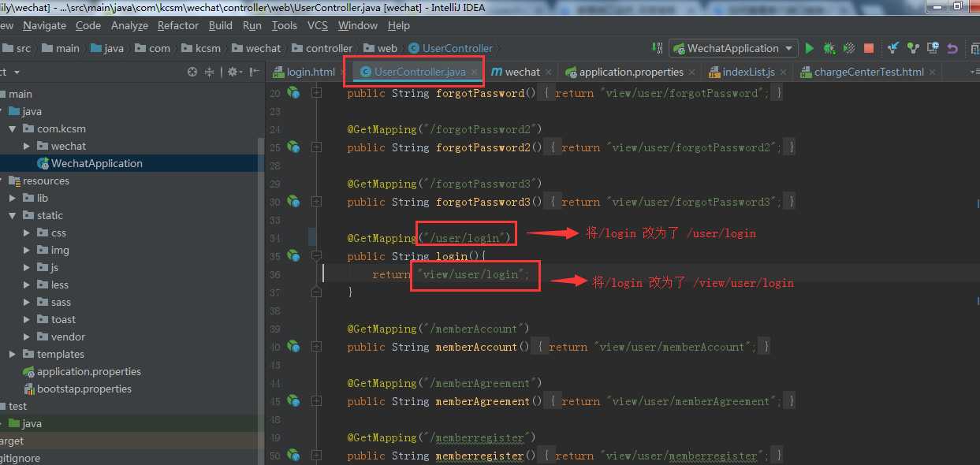980x465 pixels.
Task: Close the application.properties tab
Action: coord(691,73)
